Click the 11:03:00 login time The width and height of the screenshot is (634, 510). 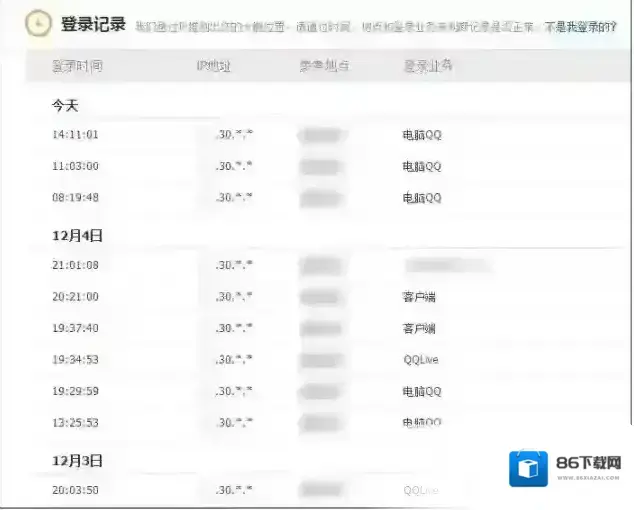point(75,166)
